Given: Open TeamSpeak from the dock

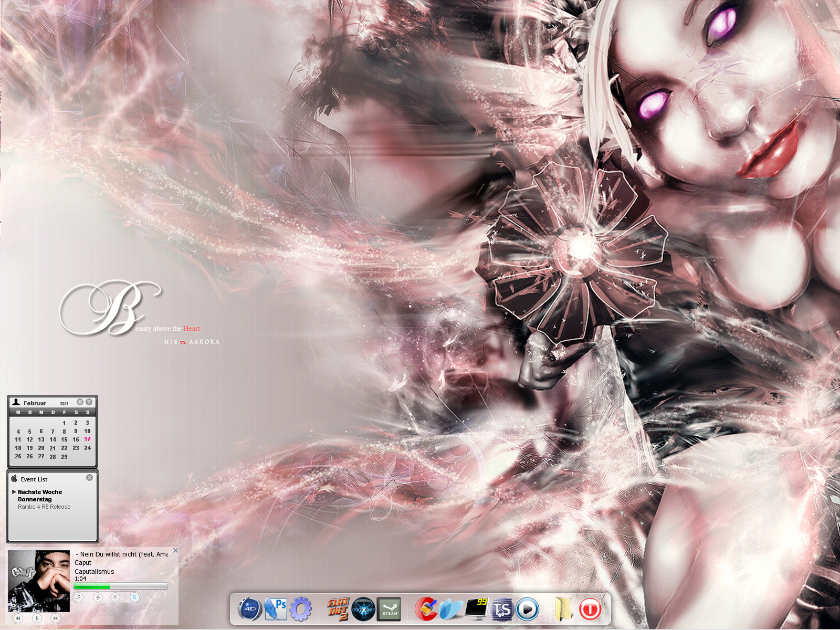Looking at the screenshot, I should coord(502,609).
